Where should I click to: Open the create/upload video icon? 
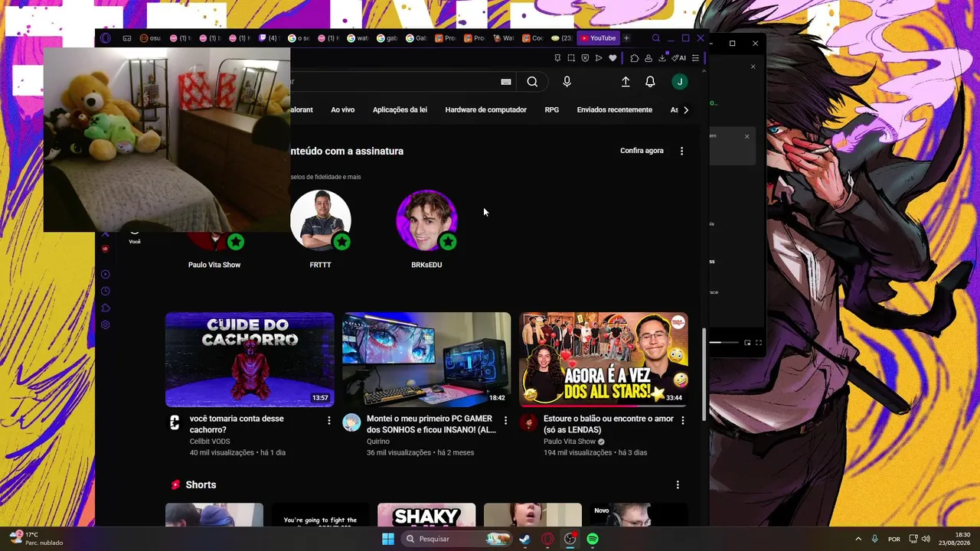626,82
